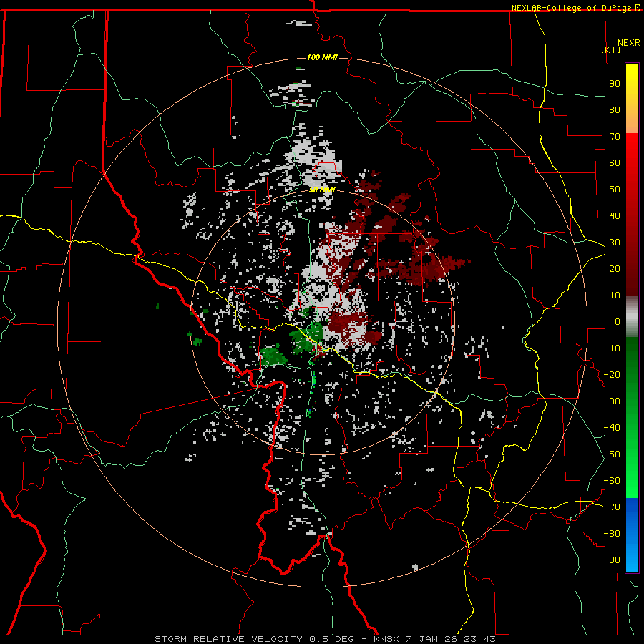Click the -90 value on velocity scale

(x=612, y=560)
